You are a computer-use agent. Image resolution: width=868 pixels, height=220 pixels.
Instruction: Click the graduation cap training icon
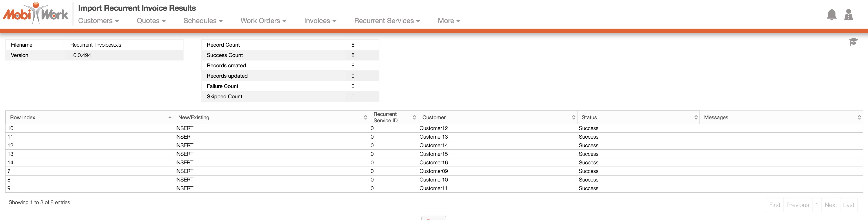[x=853, y=42]
